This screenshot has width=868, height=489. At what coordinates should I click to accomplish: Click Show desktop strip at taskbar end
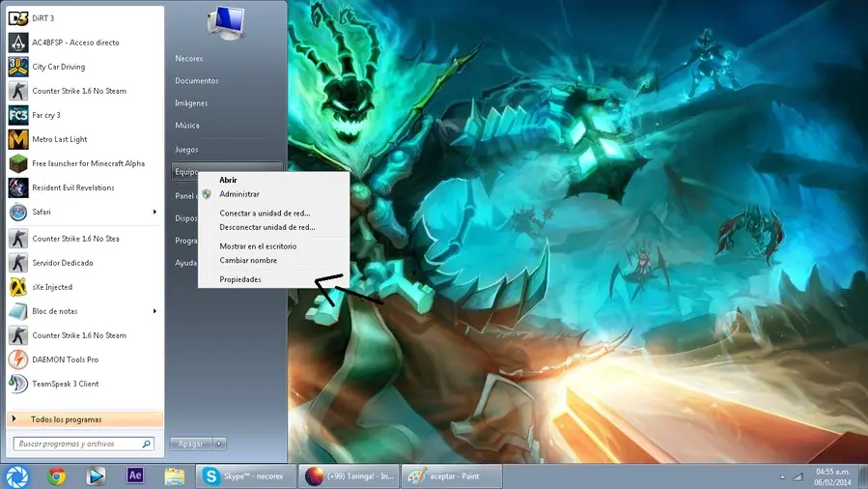[863, 476]
